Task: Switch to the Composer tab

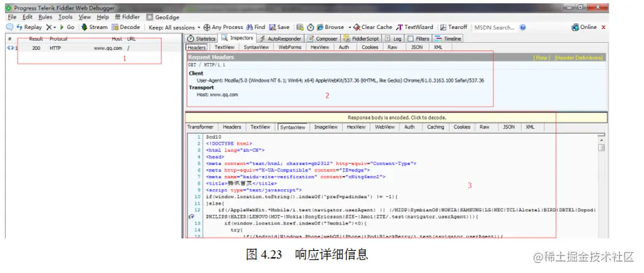Action: pyautogui.click(x=322, y=38)
